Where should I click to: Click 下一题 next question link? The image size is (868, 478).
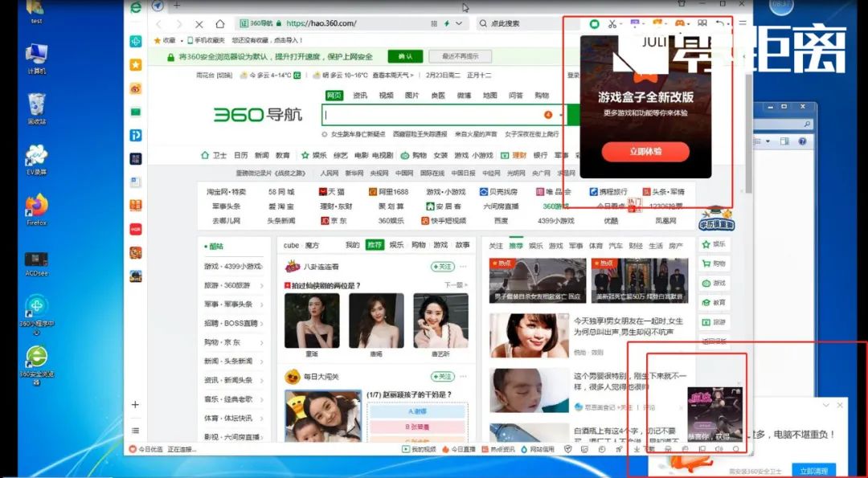(456, 285)
